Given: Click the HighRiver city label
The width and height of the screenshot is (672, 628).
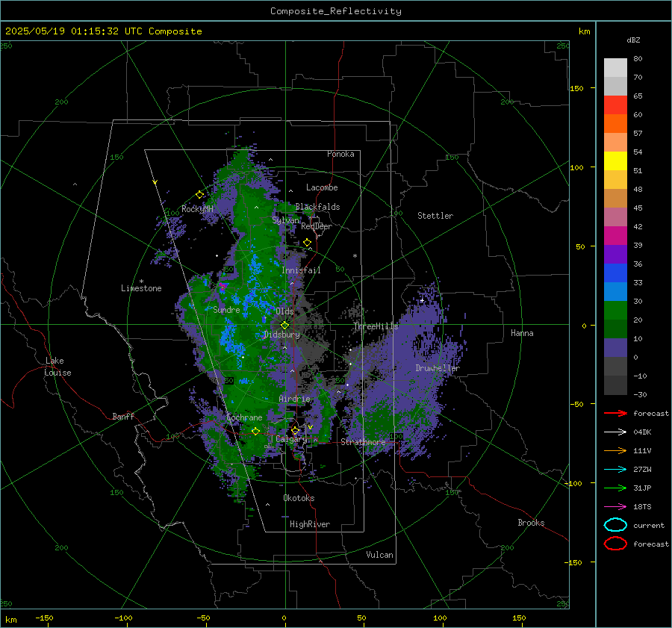Looking at the screenshot, I should [x=310, y=524].
